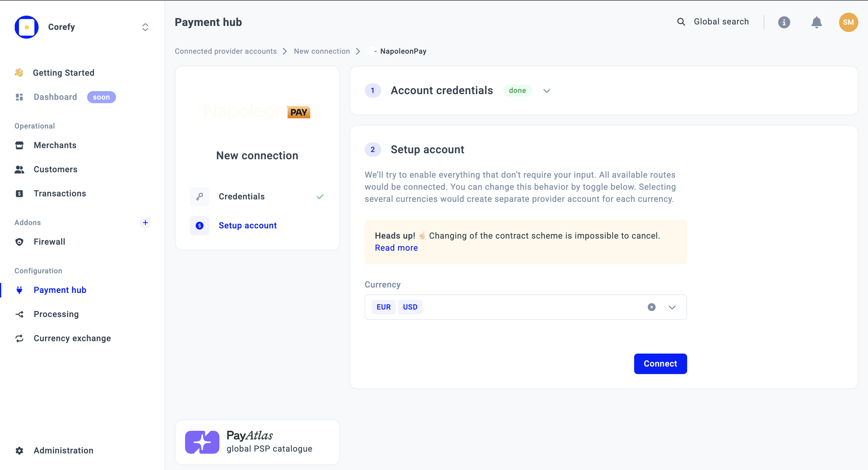Click the Account credentials heading
The width and height of the screenshot is (868, 470).
(x=442, y=91)
